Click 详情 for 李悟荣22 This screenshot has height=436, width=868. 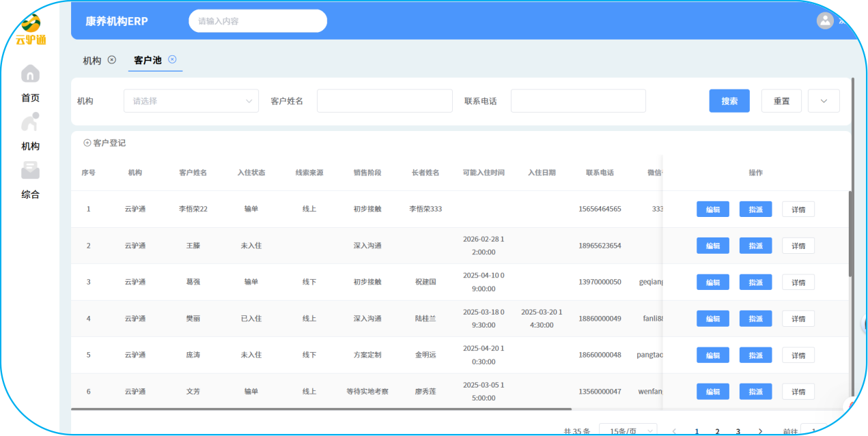pos(798,209)
